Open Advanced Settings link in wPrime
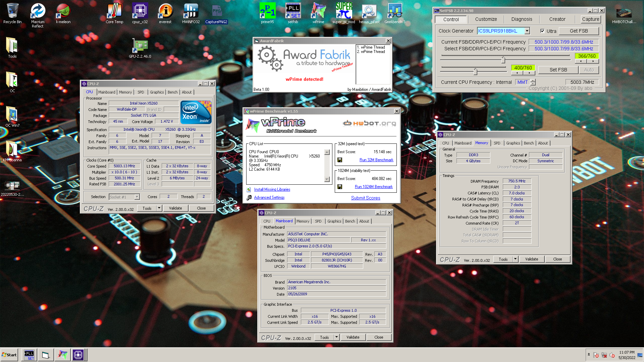The image size is (644, 362). (269, 198)
